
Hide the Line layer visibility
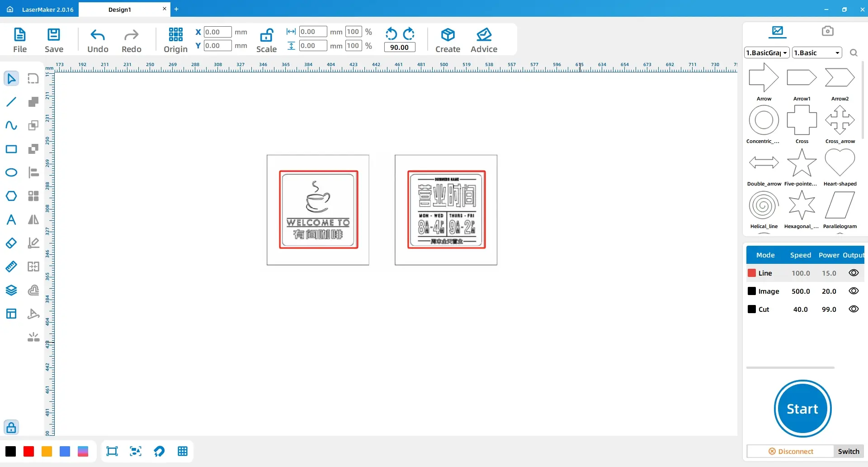click(x=854, y=273)
